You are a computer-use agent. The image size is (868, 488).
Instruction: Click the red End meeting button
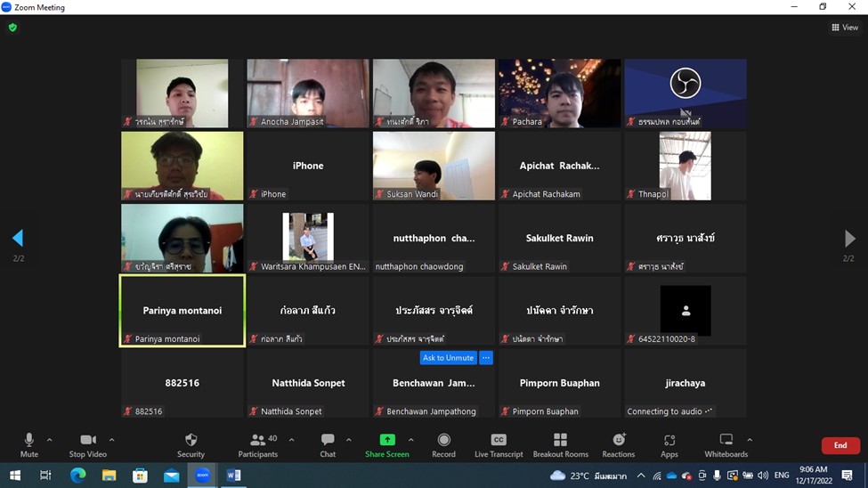point(840,445)
